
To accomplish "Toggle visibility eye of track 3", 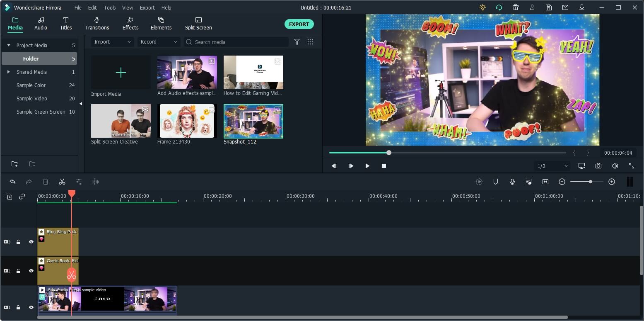I will (31, 242).
